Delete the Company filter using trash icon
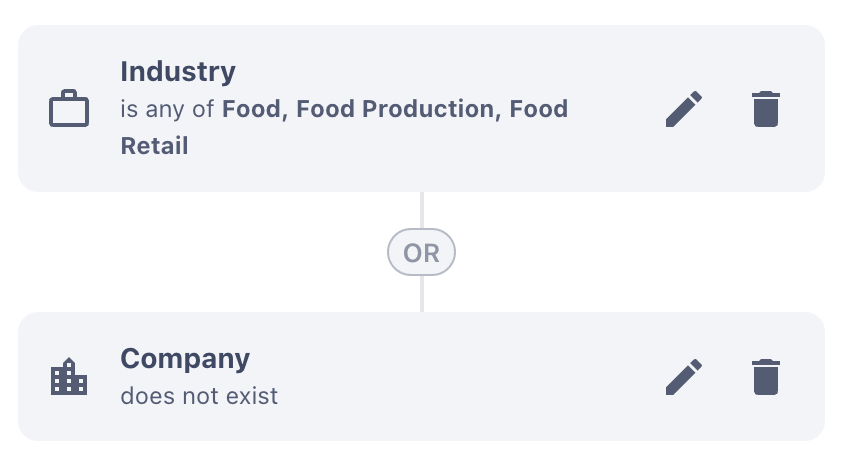The height and width of the screenshot is (462, 844). [765, 377]
